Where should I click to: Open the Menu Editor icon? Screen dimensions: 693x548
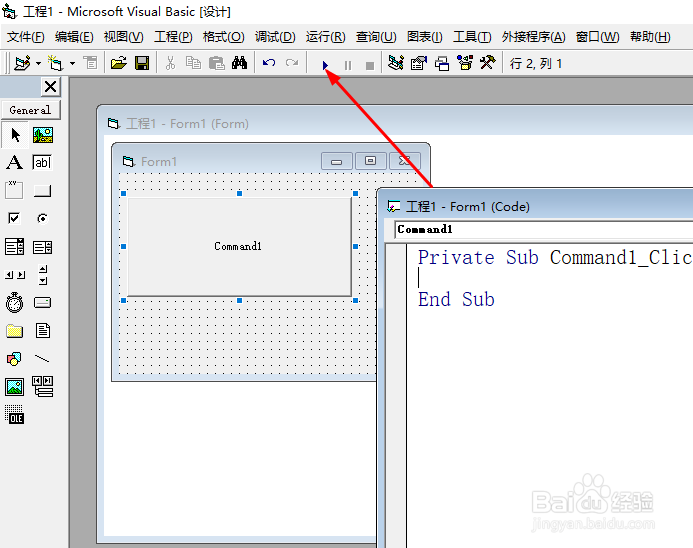(x=91, y=64)
